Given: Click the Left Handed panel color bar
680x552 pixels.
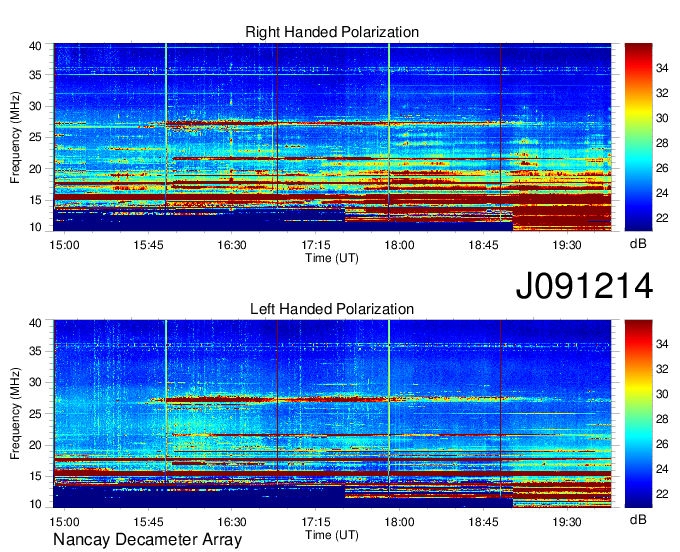Looking at the screenshot, I should [638, 414].
